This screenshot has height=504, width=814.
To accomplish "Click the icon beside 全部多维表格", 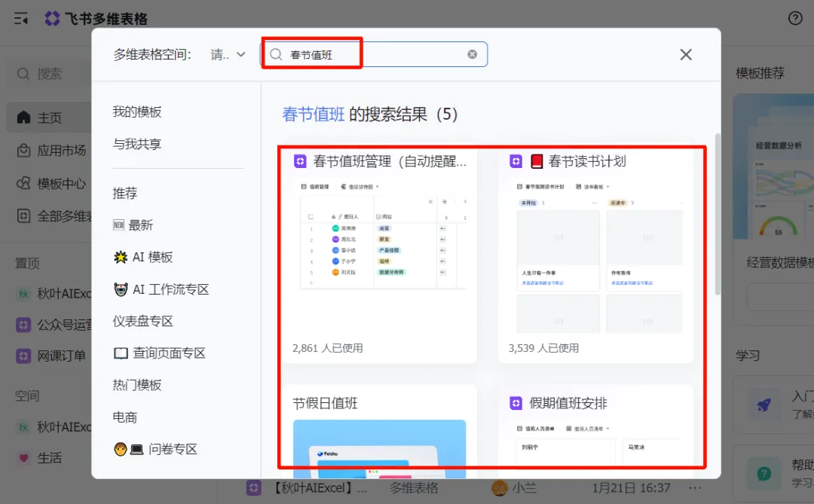I will click(23, 216).
